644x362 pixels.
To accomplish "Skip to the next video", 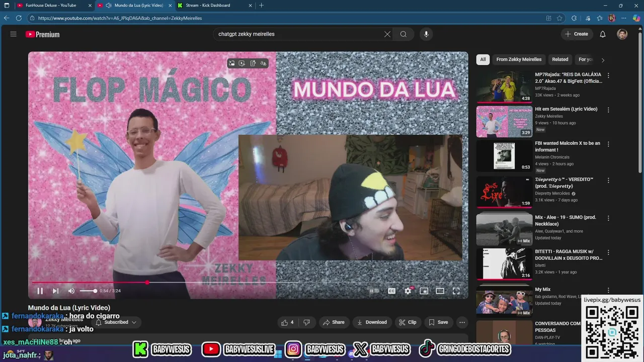I will tap(56, 291).
